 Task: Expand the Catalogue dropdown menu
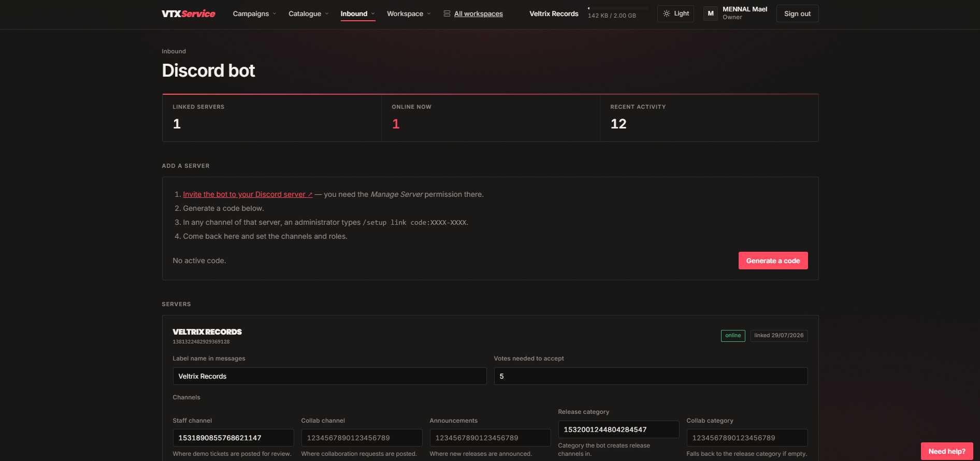(308, 13)
